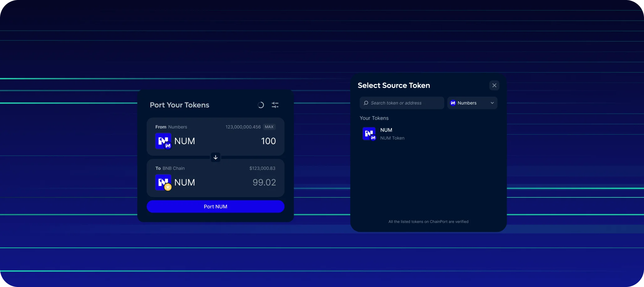Click the Search token or address field
This screenshot has width=644, height=287.
click(x=402, y=103)
